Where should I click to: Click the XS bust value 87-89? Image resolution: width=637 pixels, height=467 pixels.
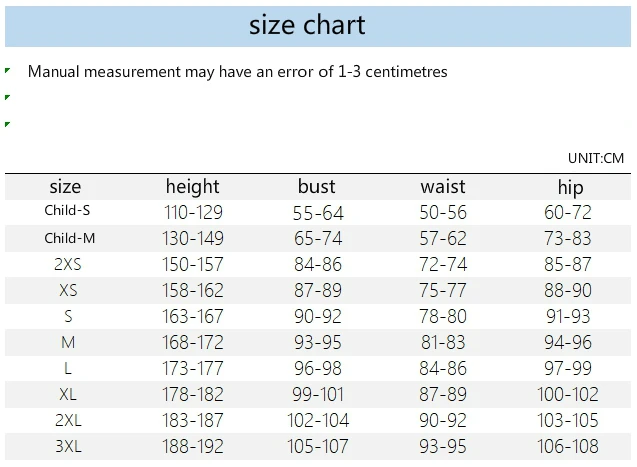point(318,290)
